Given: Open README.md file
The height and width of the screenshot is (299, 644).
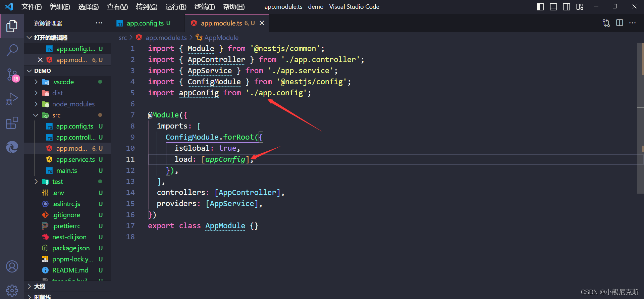Looking at the screenshot, I should 67,270.
